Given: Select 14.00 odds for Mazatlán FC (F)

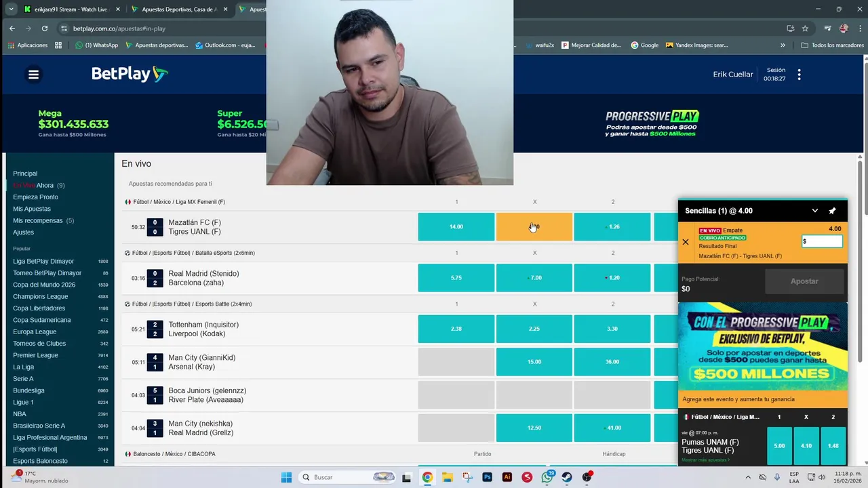Looking at the screenshot, I should (456, 227).
